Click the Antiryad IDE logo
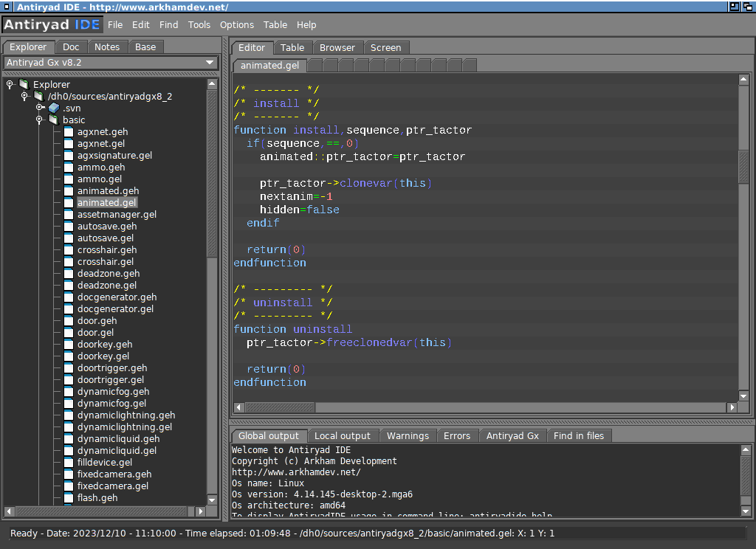 tap(52, 24)
